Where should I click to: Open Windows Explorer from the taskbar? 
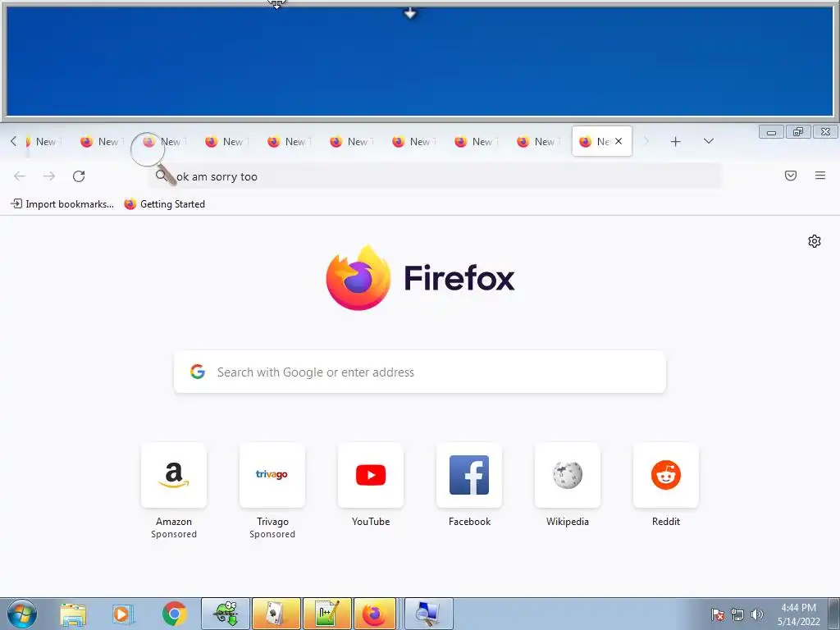pyautogui.click(x=73, y=614)
